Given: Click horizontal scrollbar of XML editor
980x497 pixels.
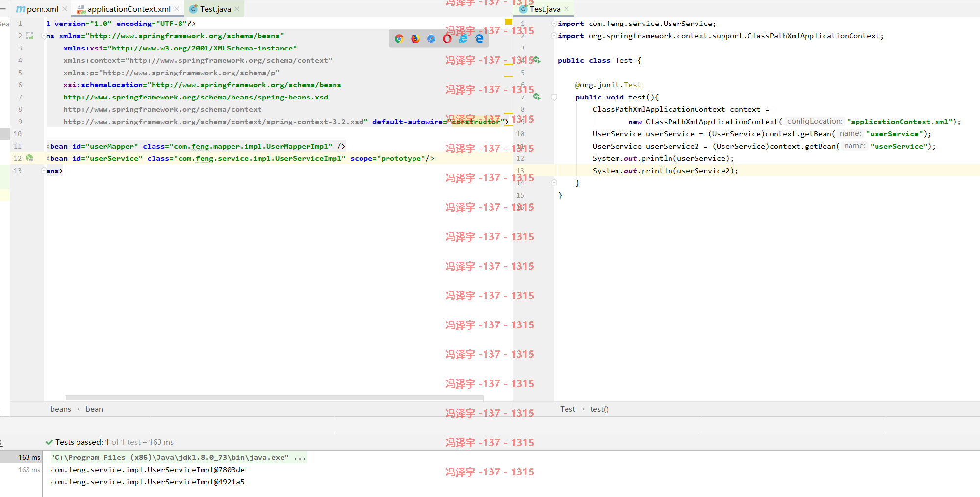Looking at the screenshot, I should point(274,398).
